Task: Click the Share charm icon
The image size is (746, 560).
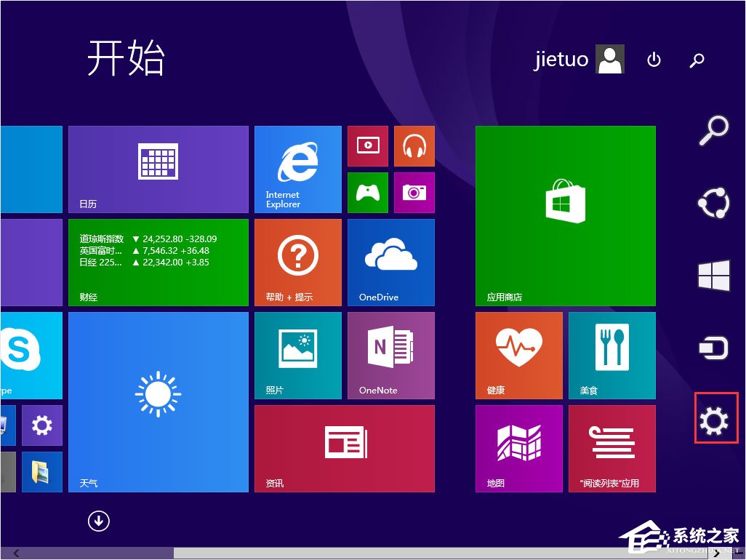Action: coord(713,203)
